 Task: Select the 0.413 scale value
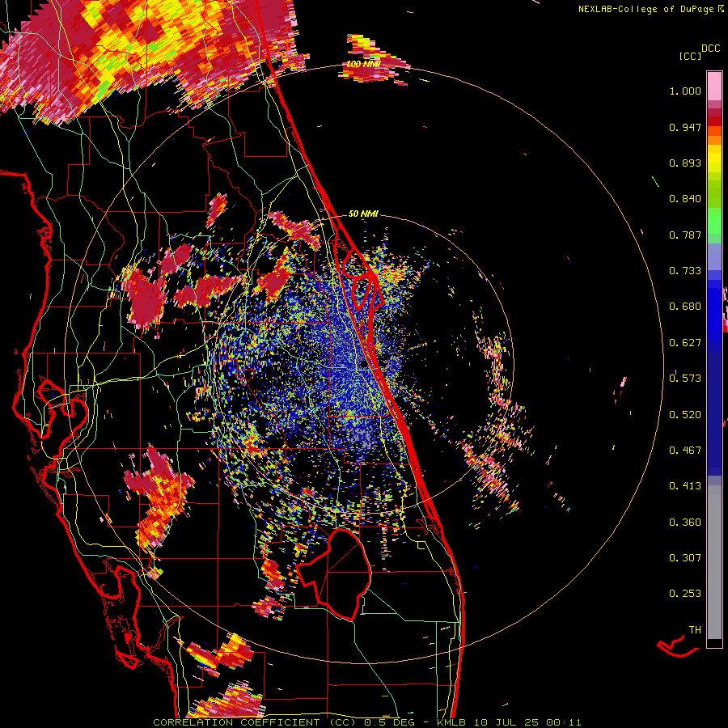point(685,486)
